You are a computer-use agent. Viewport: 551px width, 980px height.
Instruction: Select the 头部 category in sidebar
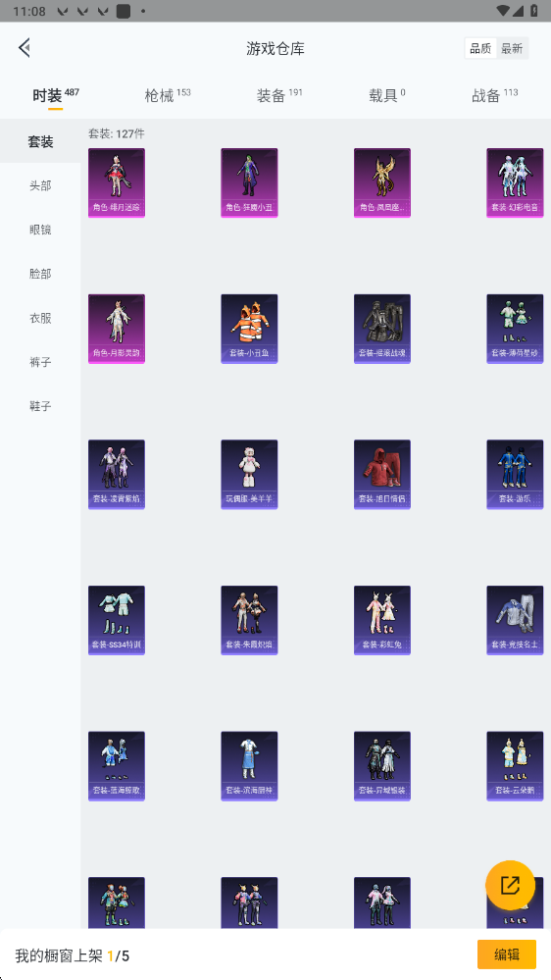[x=40, y=185]
